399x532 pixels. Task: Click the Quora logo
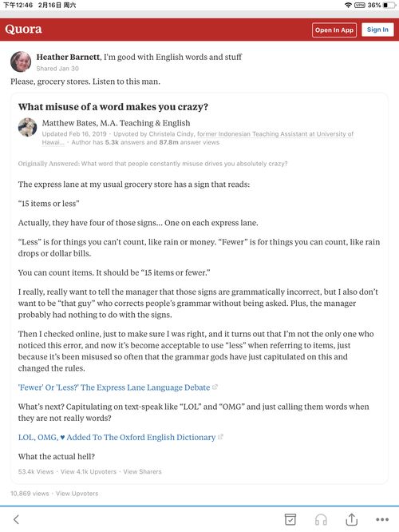click(x=23, y=30)
